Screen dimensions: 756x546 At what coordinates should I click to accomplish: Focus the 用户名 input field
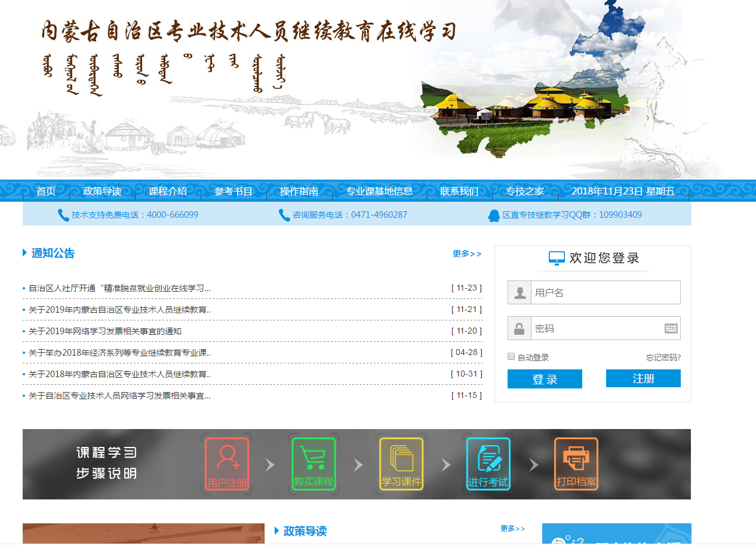coord(605,292)
